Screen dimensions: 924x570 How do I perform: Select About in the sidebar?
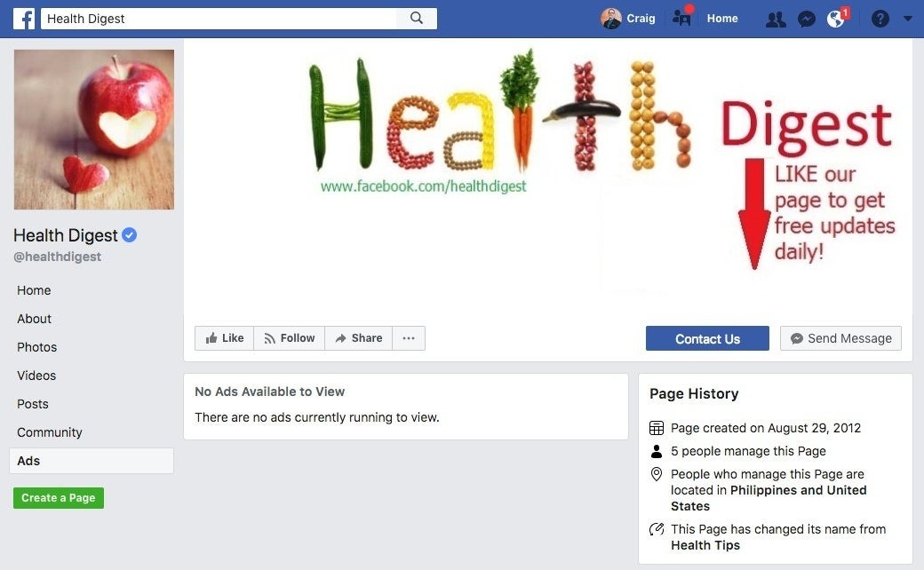coord(34,319)
